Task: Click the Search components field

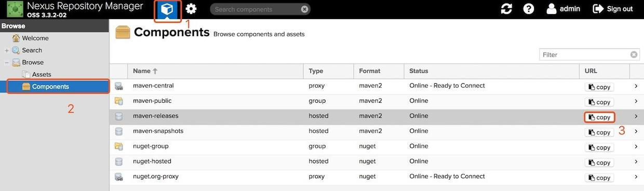Action: coord(256,9)
